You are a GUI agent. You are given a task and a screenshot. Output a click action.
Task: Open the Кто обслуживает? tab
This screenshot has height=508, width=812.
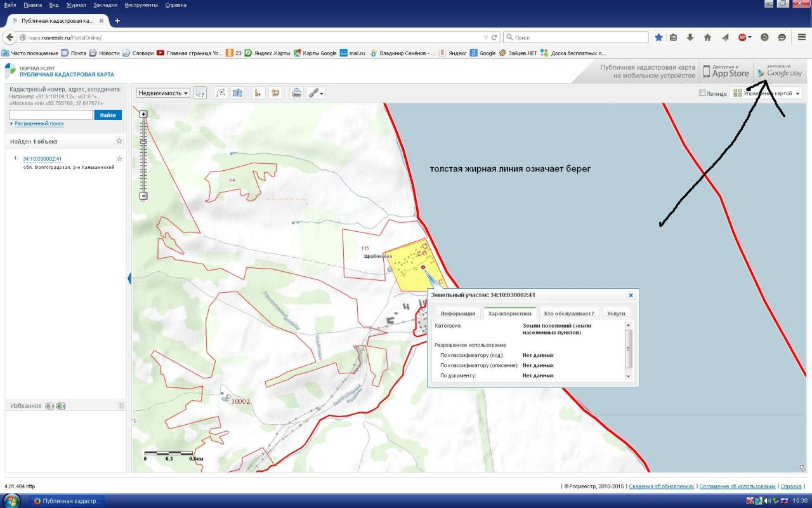569,313
